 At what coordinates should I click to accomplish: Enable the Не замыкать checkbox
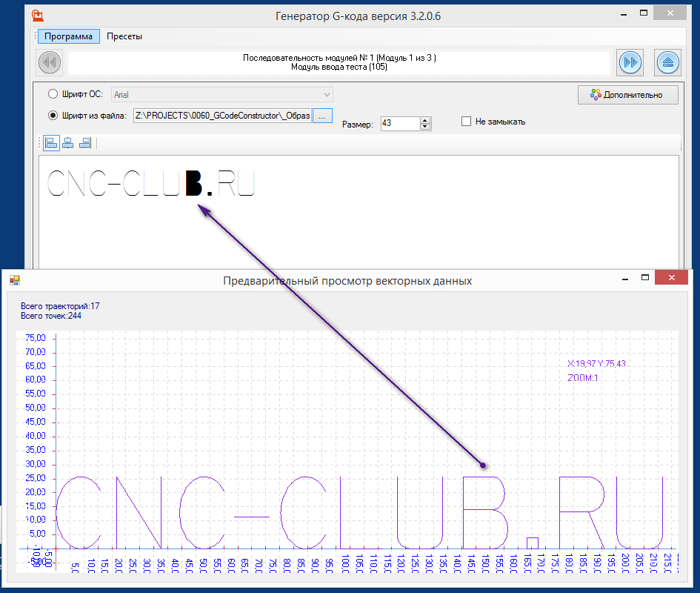466,121
